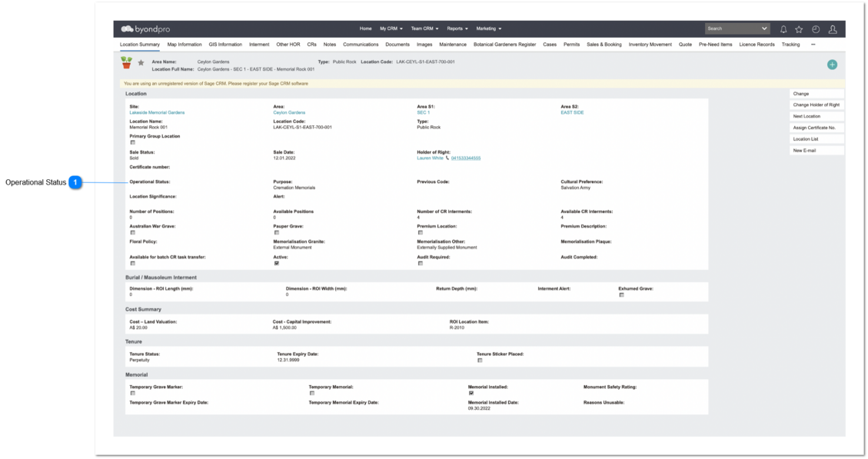Expand the Reports dropdown menu
Image resolution: width=868 pixels, height=459 pixels.
click(x=457, y=28)
